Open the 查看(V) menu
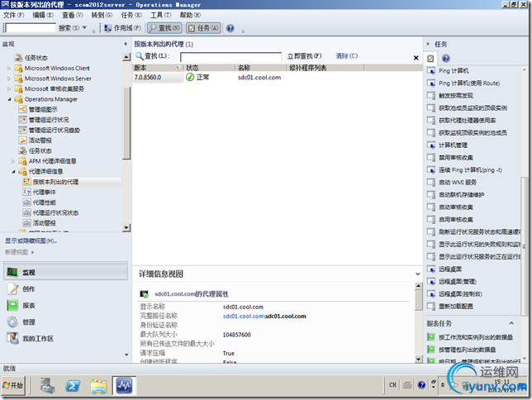 point(72,15)
